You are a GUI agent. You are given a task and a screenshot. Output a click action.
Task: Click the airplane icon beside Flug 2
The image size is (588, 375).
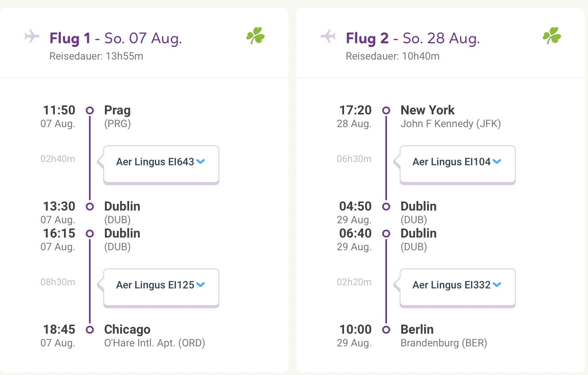(328, 37)
